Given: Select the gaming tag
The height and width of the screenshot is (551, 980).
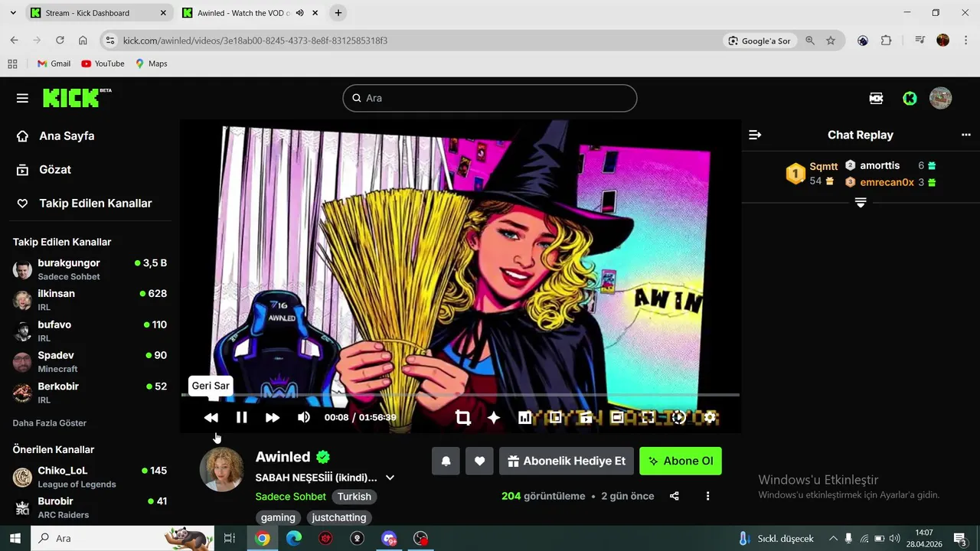Looking at the screenshot, I should click(x=278, y=517).
